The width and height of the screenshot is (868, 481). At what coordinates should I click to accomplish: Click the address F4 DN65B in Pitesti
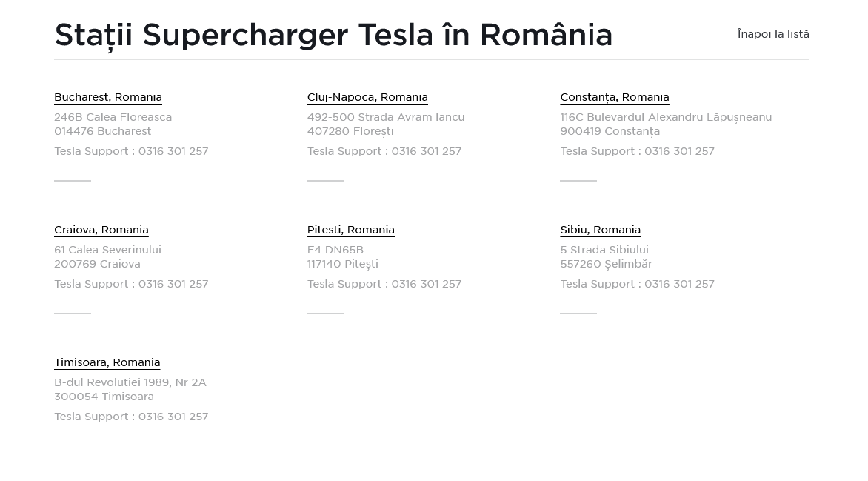pos(335,250)
